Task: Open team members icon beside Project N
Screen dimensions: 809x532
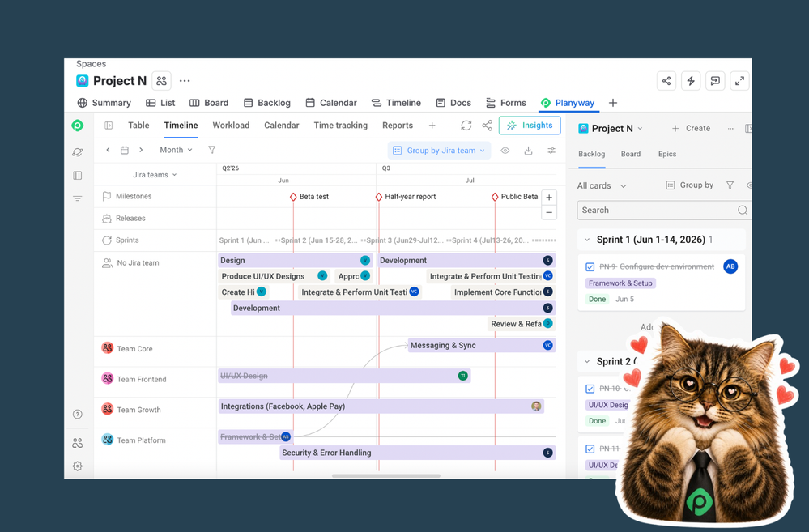Action: [161, 81]
